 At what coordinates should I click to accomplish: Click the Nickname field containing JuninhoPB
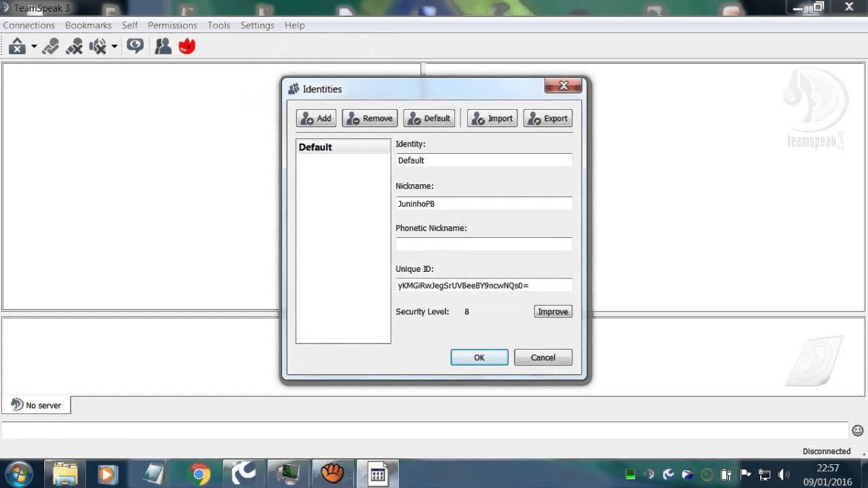(x=484, y=203)
